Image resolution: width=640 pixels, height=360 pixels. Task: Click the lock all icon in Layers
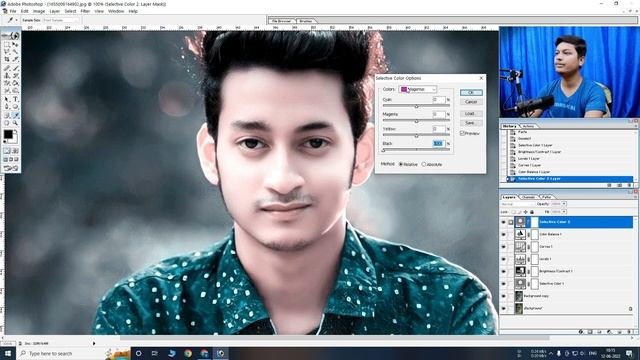click(x=532, y=212)
